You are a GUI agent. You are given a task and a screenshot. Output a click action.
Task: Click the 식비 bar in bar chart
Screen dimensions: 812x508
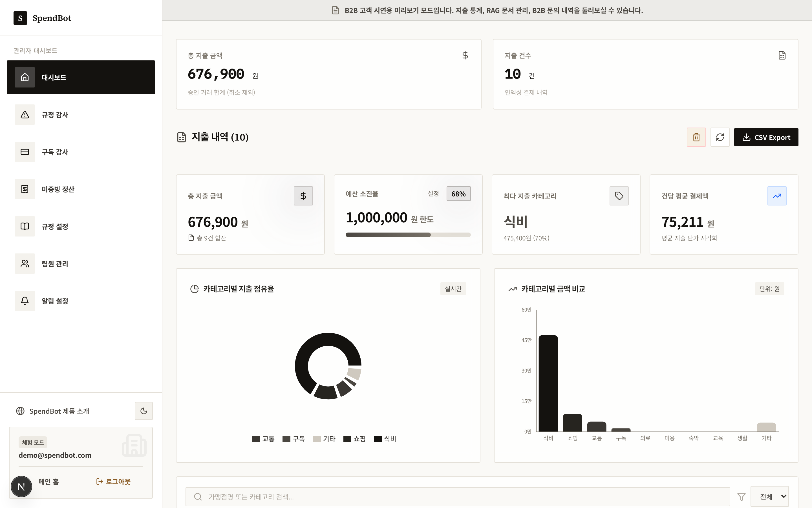pyautogui.click(x=548, y=383)
